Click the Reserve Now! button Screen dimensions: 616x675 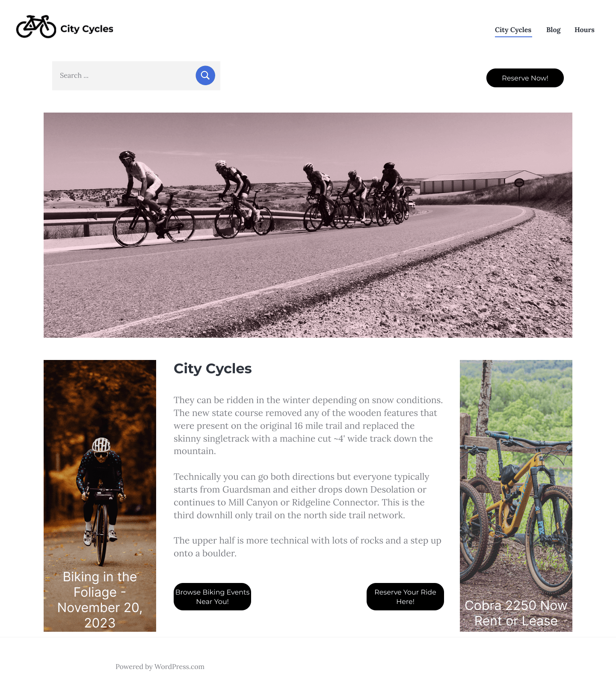pos(525,78)
